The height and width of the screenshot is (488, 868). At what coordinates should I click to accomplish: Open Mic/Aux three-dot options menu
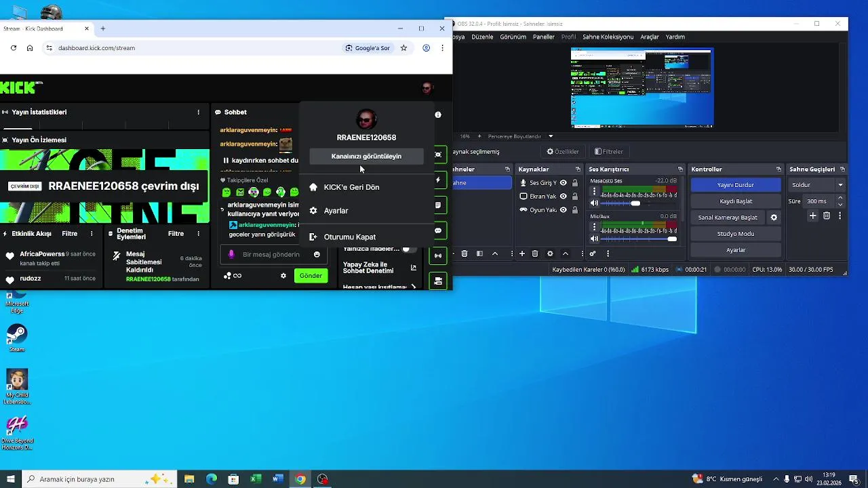[595, 227]
